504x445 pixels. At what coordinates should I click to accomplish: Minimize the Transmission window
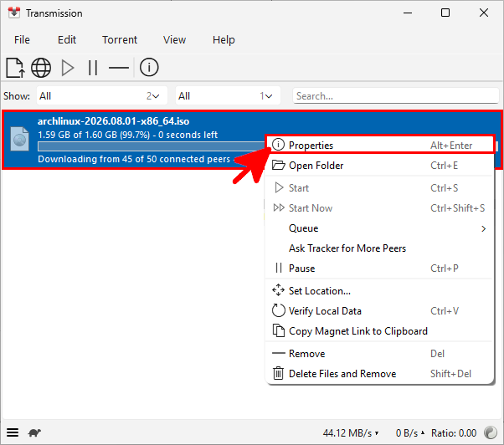click(x=408, y=13)
